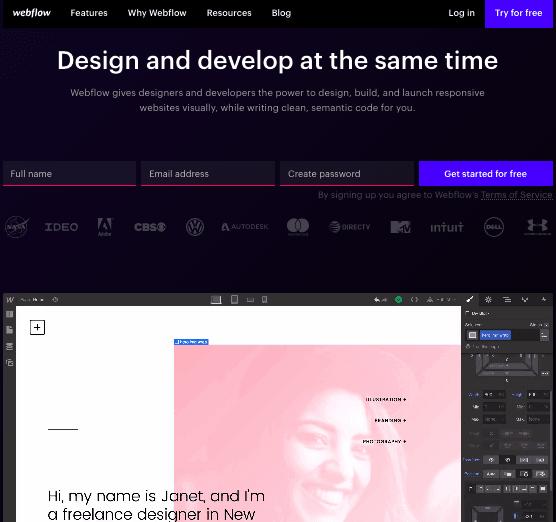The height and width of the screenshot is (522, 556).
Task: Click the undo arrow icon
Action: pyautogui.click(x=377, y=300)
